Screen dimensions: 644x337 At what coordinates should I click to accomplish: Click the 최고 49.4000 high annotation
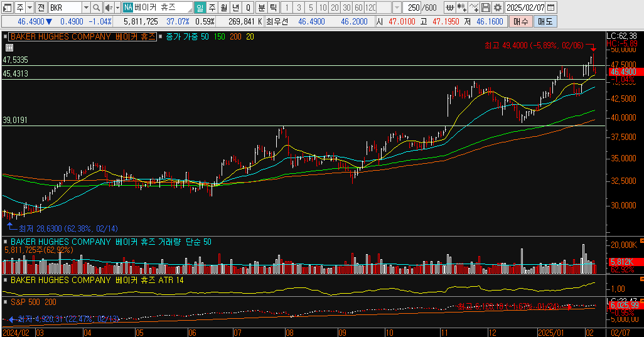click(x=534, y=46)
